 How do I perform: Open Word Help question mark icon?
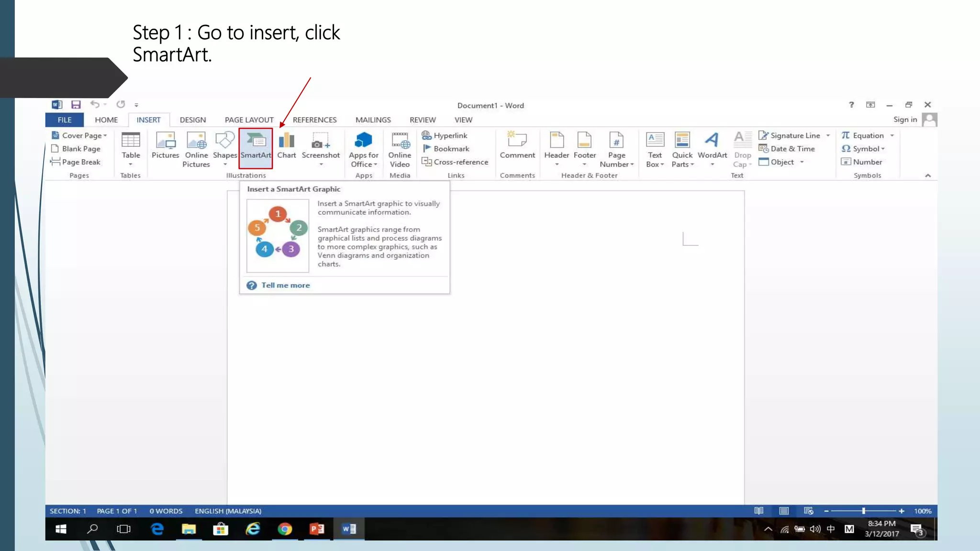[x=851, y=105]
